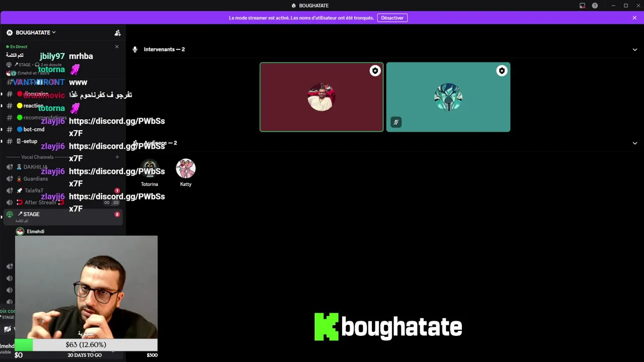
Task: Close the purple streamer mode notice bar
Action: tap(634, 18)
